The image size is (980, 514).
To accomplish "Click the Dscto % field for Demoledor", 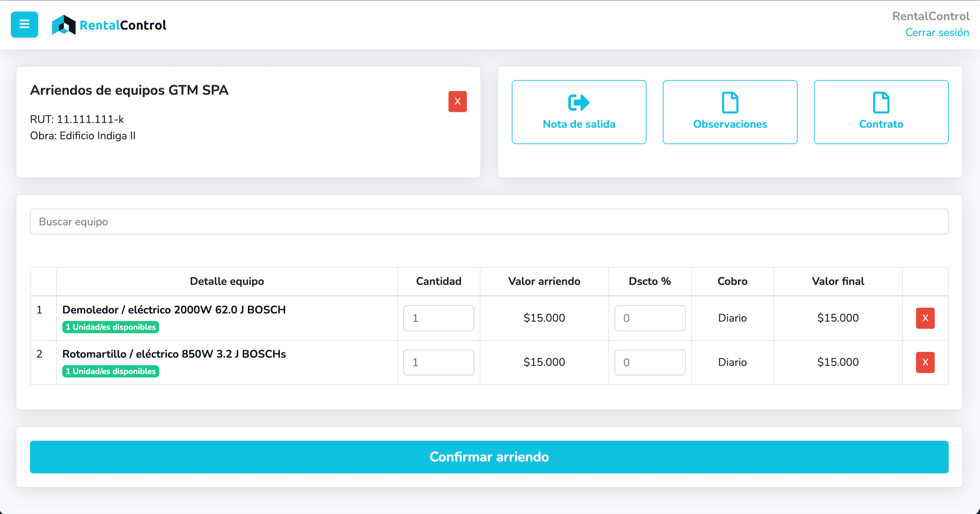I will point(650,318).
